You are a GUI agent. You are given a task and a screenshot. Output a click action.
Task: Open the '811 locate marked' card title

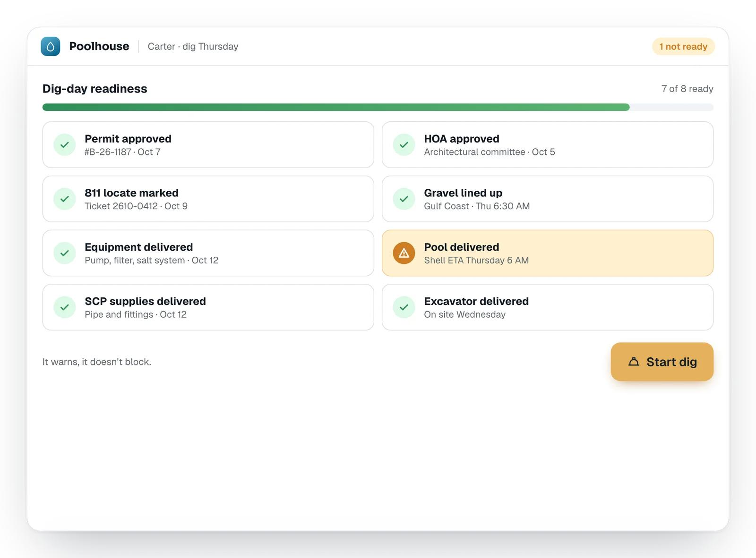coord(131,193)
